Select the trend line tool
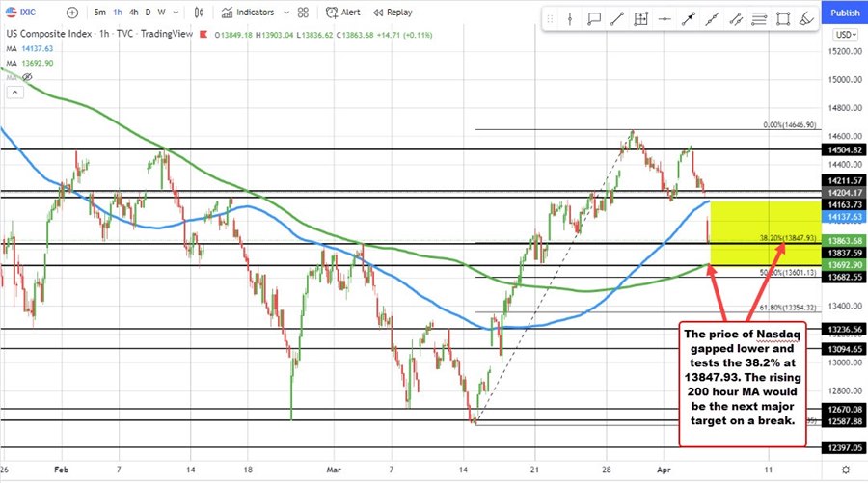This screenshot has height=483, width=868. pyautogui.click(x=616, y=19)
